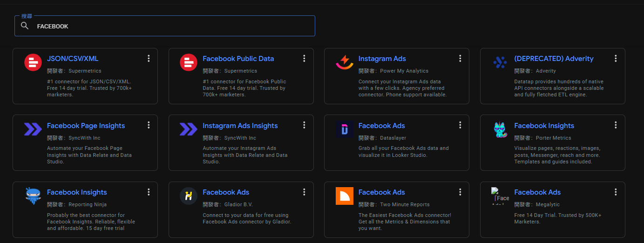The image size is (644, 243).
Task: Open the more options menu for Instagram Ads
Action: [460, 58]
